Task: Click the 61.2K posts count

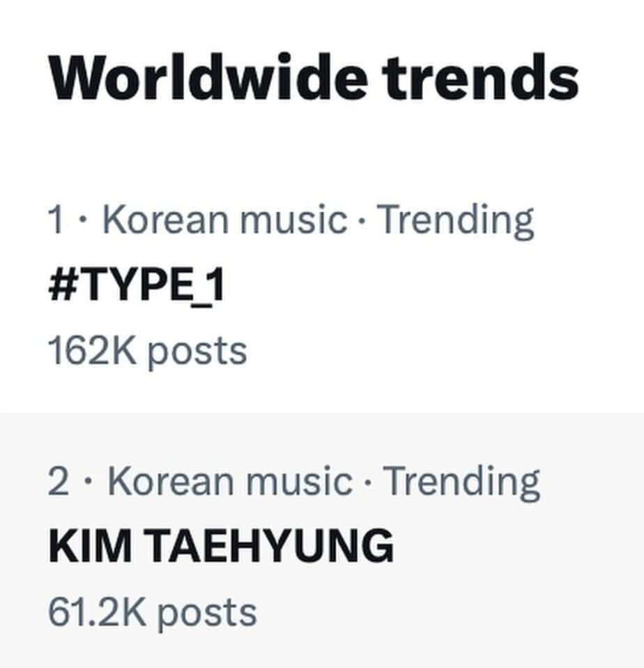Action: click(x=152, y=612)
